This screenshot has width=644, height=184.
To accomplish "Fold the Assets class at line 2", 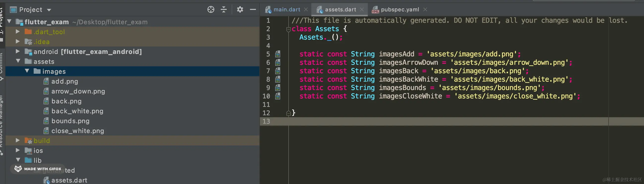I will coord(288,29).
